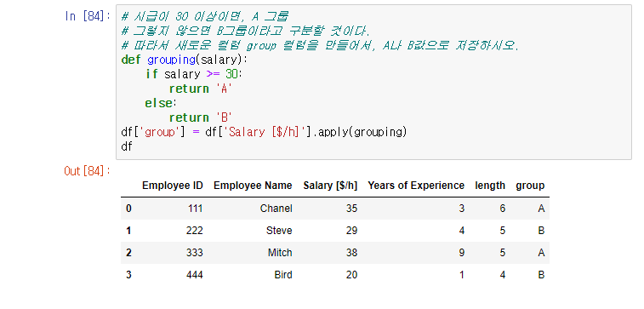The image size is (644, 309).
Task: Click row index 2 in the table
Action: (128, 252)
